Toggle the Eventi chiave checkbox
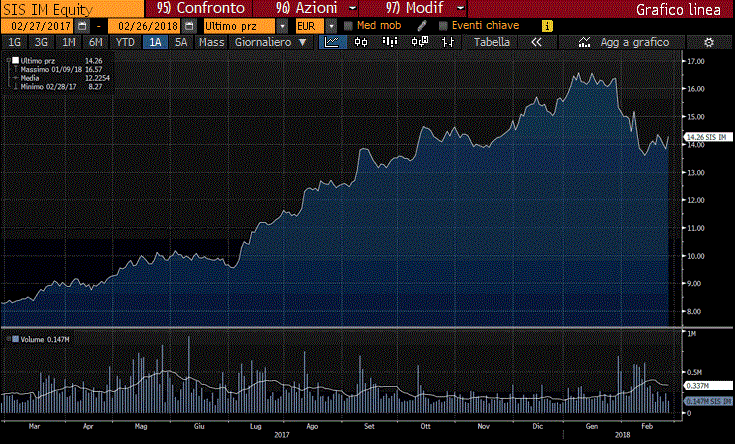This screenshot has height=444, width=735. [443, 26]
